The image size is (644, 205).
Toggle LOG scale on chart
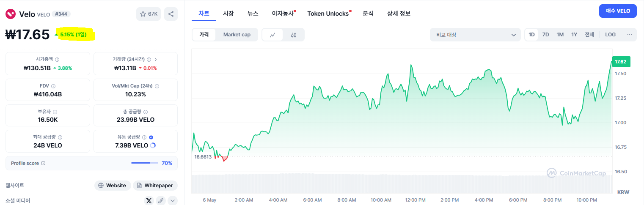tap(611, 35)
